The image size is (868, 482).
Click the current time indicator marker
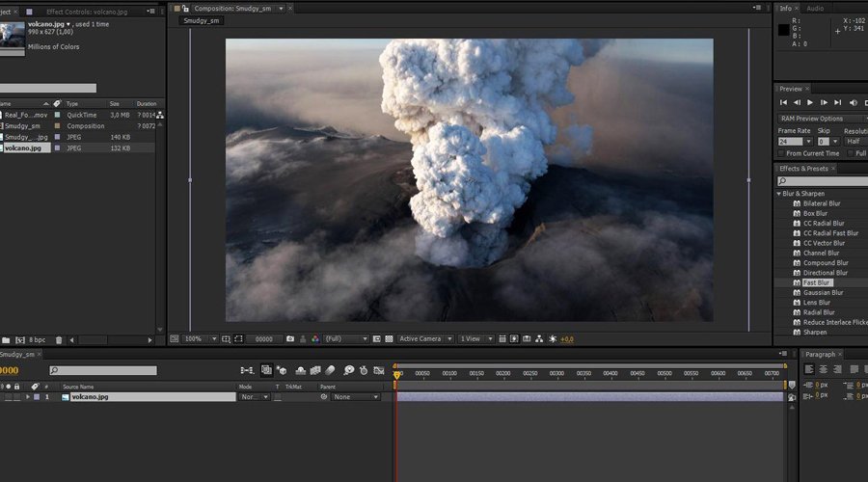396,375
